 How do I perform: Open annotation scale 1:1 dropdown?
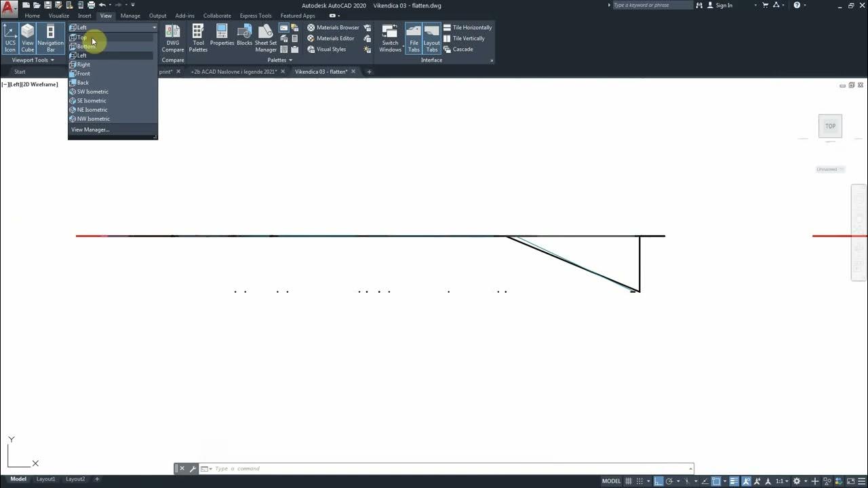click(781, 481)
